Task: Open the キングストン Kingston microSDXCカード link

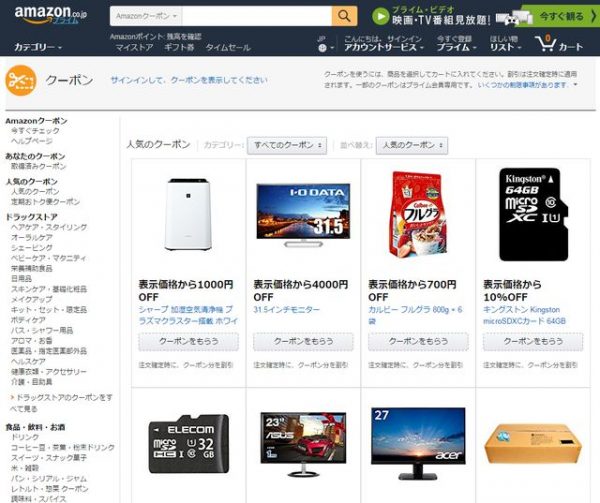Action: pos(524,315)
